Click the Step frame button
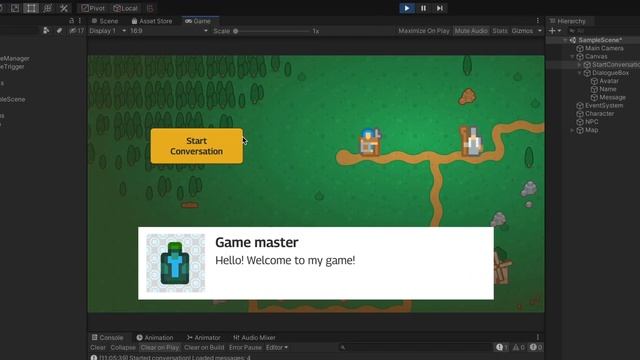This screenshot has width=640, height=360. click(440, 8)
